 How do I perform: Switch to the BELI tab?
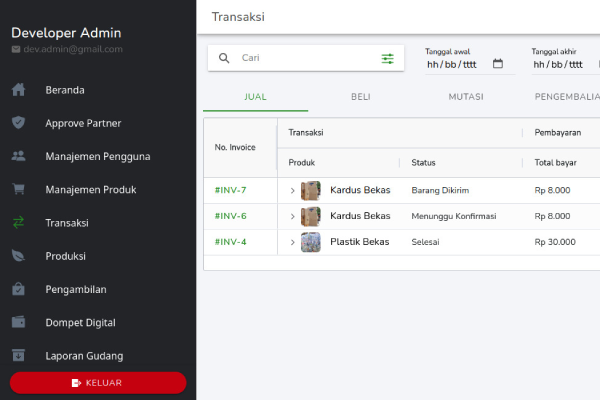click(361, 97)
